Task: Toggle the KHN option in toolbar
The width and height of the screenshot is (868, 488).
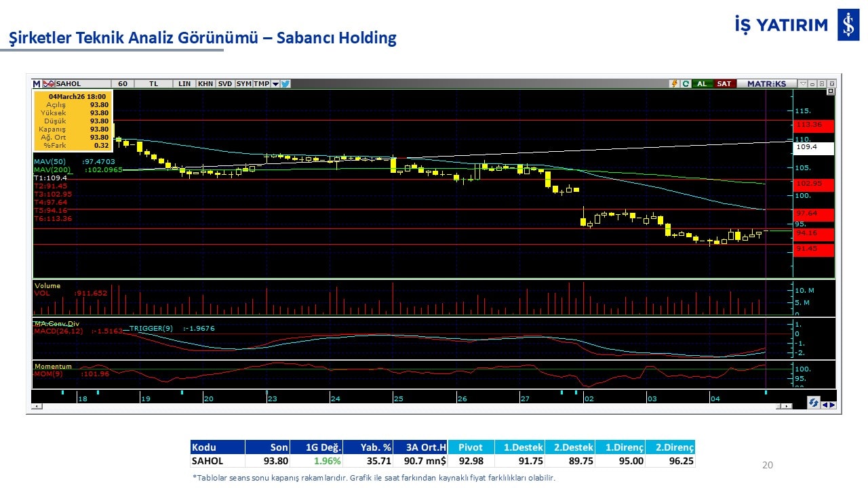Action: (205, 84)
